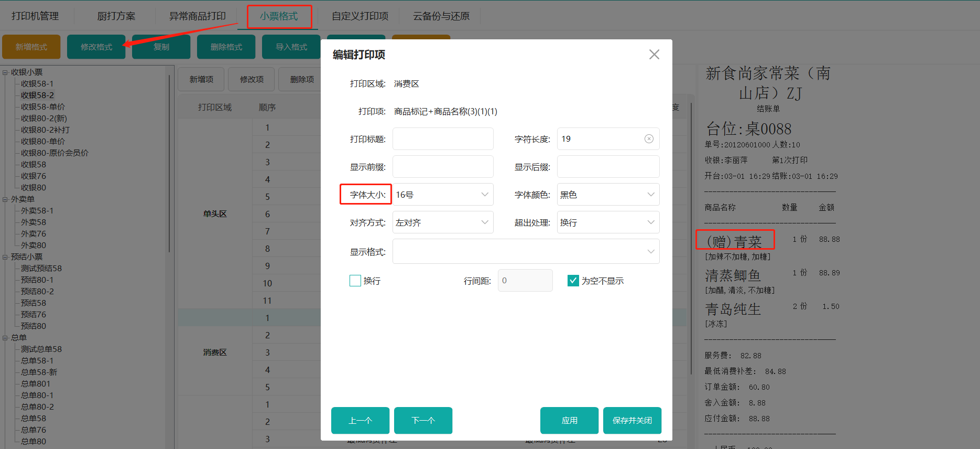Close the 编辑打印项 dialog
This screenshot has width=980, height=449.
654,55
